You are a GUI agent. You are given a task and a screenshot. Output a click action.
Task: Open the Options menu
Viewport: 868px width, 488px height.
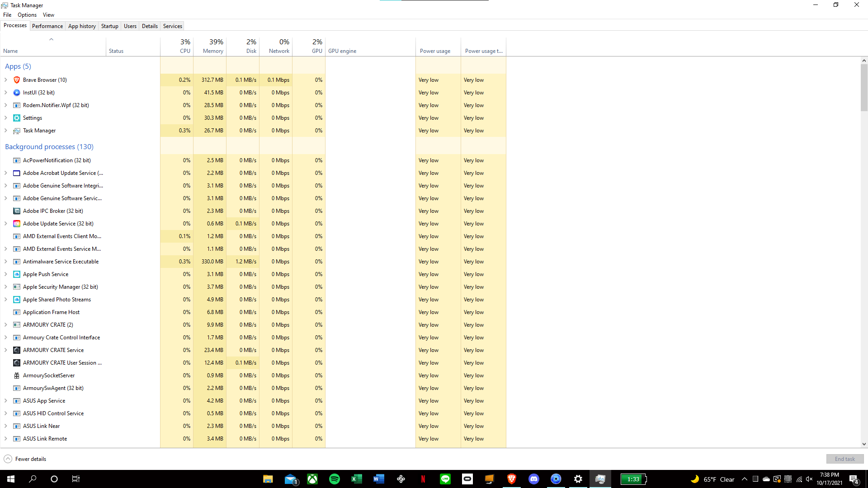coord(27,15)
